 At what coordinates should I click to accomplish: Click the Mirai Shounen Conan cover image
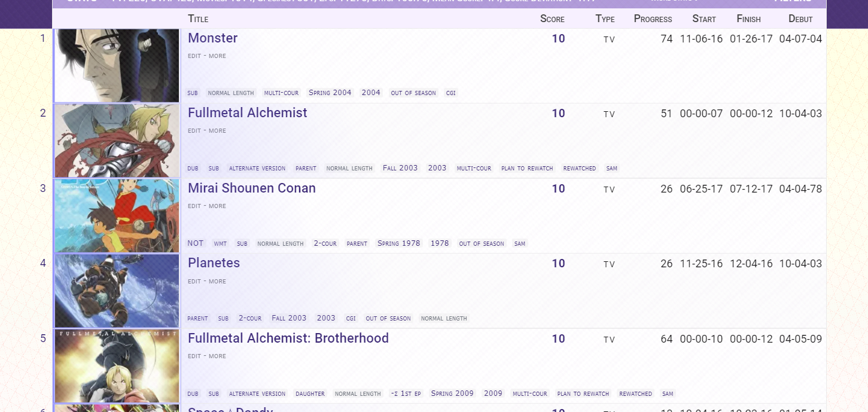[x=117, y=216]
